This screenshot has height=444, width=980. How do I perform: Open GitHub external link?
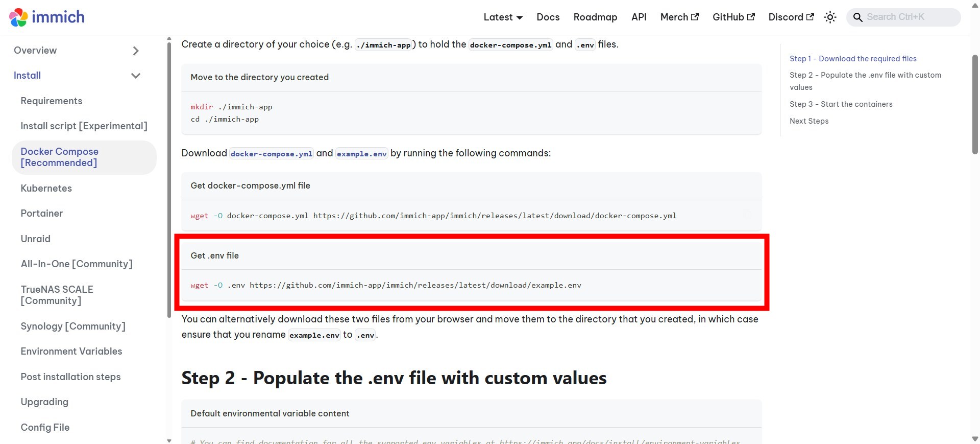(x=733, y=17)
